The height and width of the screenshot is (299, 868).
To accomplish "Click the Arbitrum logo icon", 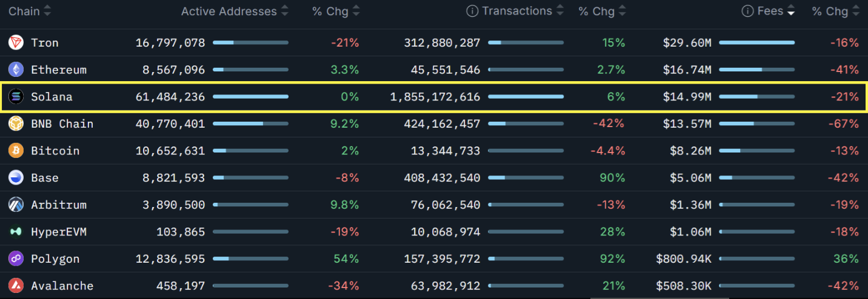I will click(16, 205).
